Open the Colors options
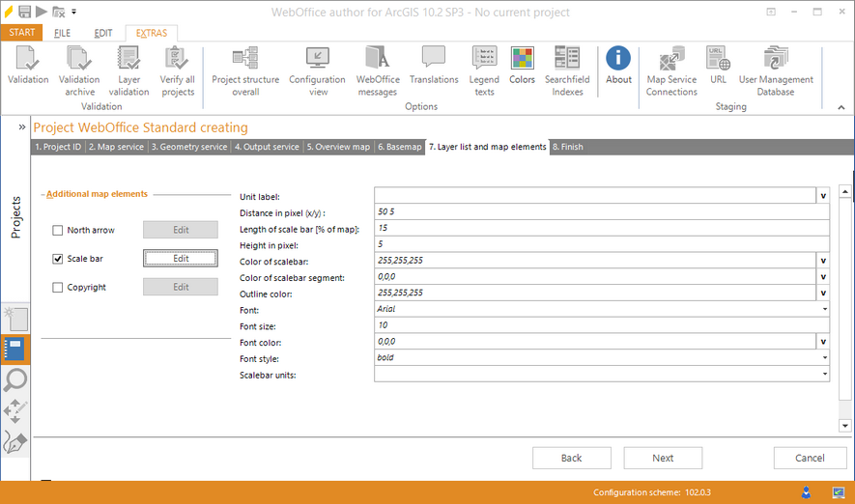This screenshot has width=855, height=504. click(522, 66)
